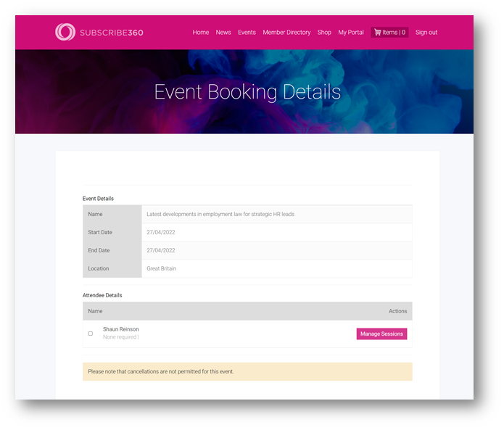Click the attendee name Shaun Reinson
The height and width of the screenshot is (430, 504).
click(121, 329)
